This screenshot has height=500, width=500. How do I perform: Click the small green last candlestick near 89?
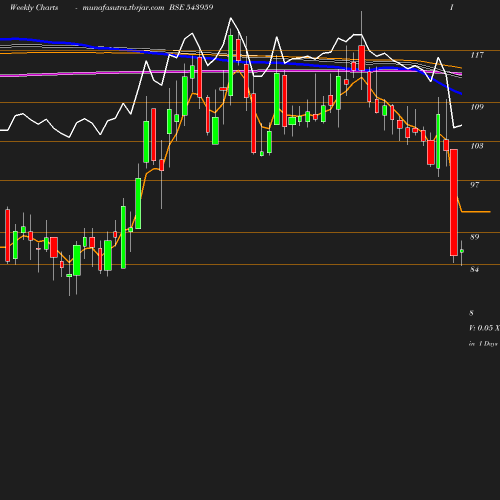[x=462, y=251]
